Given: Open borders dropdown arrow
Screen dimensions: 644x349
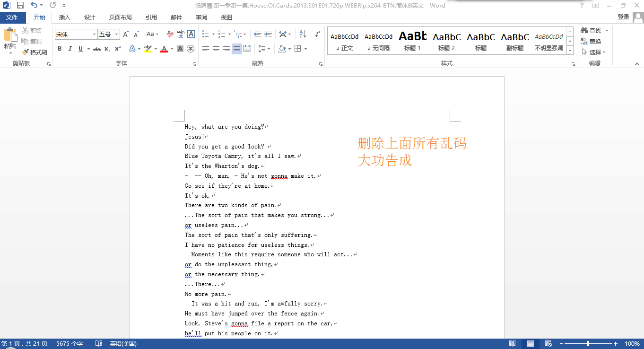Looking at the screenshot, I should (305, 49).
